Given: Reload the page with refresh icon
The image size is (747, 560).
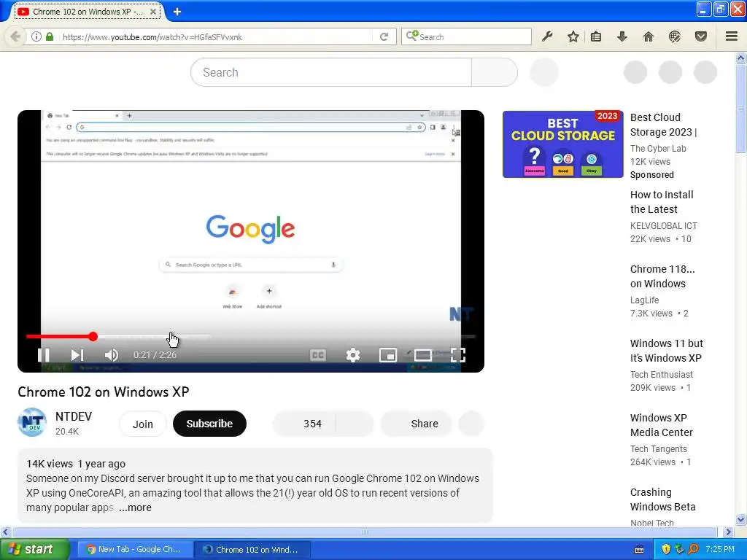Looking at the screenshot, I should click(x=384, y=36).
